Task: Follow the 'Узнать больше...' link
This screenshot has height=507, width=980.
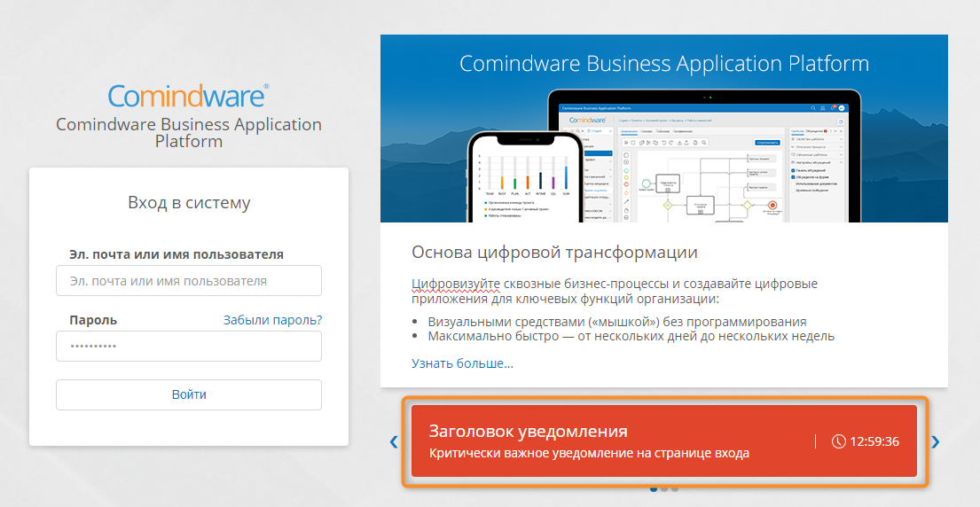Action: (462, 363)
